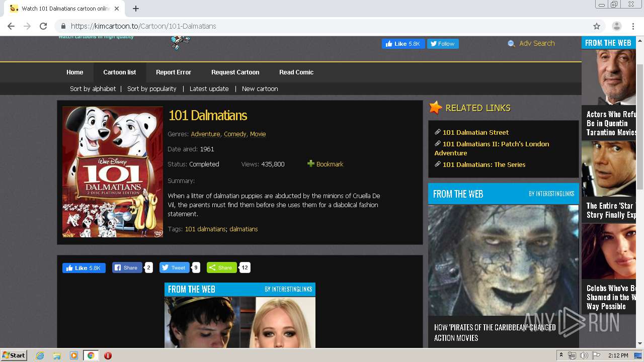
Task: Reload the page with the refresh icon
Action: (43, 26)
